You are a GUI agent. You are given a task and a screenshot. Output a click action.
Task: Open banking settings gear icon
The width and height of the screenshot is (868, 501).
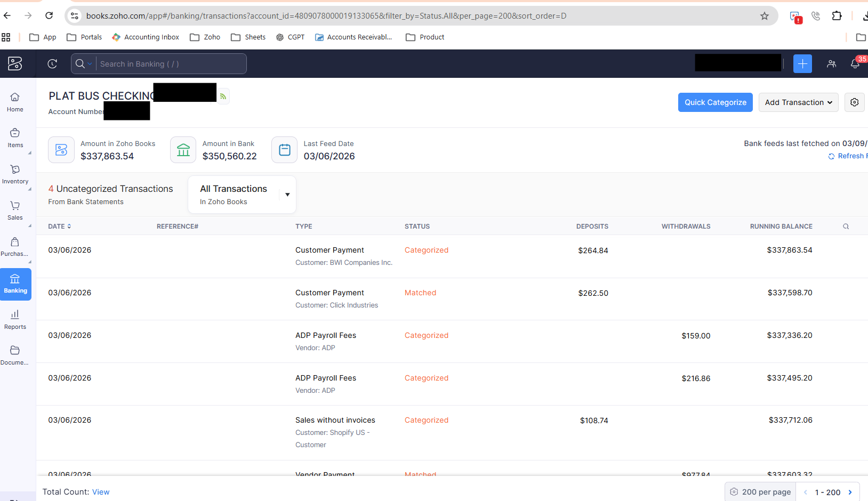coord(854,102)
